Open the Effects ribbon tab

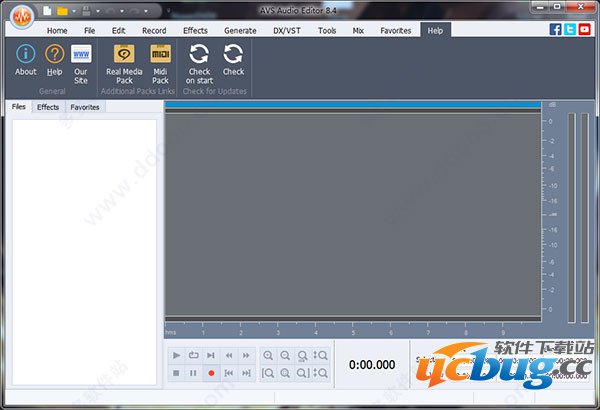pyautogui.click(x=195, y=31)
